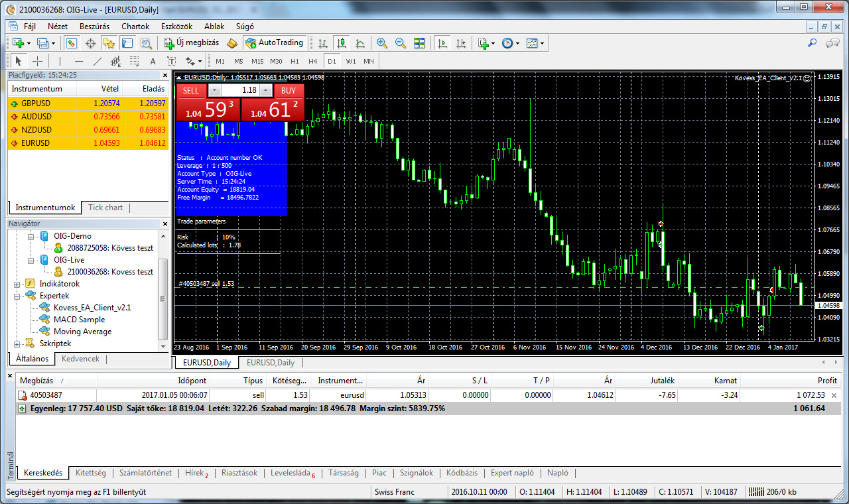Expand the Indikátorok tree node
849x504 pixels.
17,284
